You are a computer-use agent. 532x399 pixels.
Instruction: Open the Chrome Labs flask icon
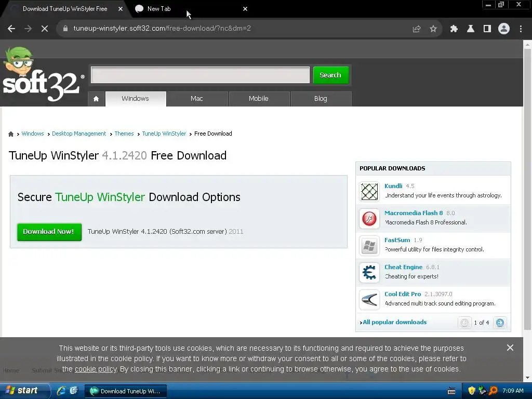coord(471,29)
